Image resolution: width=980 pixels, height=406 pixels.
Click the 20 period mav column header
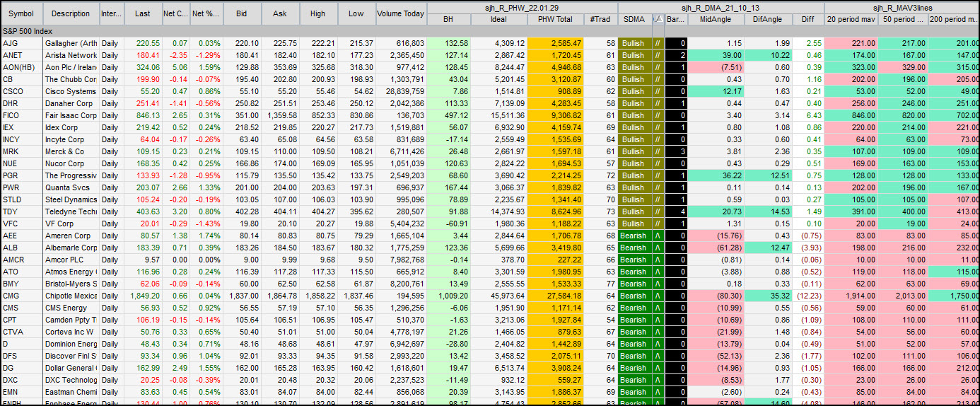(851, 19)
